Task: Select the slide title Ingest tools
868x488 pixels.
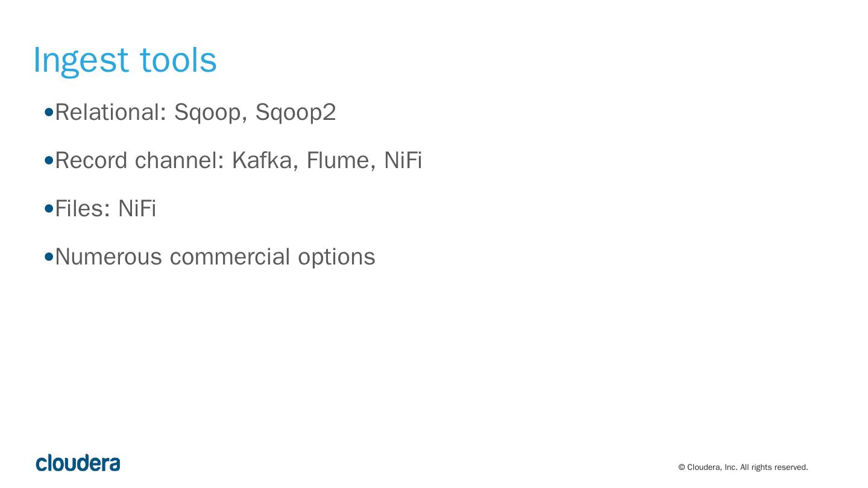Action: point(125,60)
